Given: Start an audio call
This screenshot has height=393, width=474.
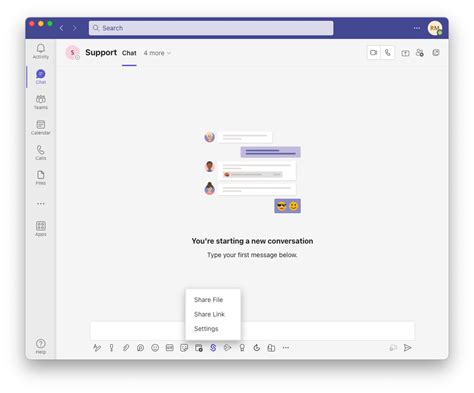Looking at the screenshot, I should click(x=388, y=53).
